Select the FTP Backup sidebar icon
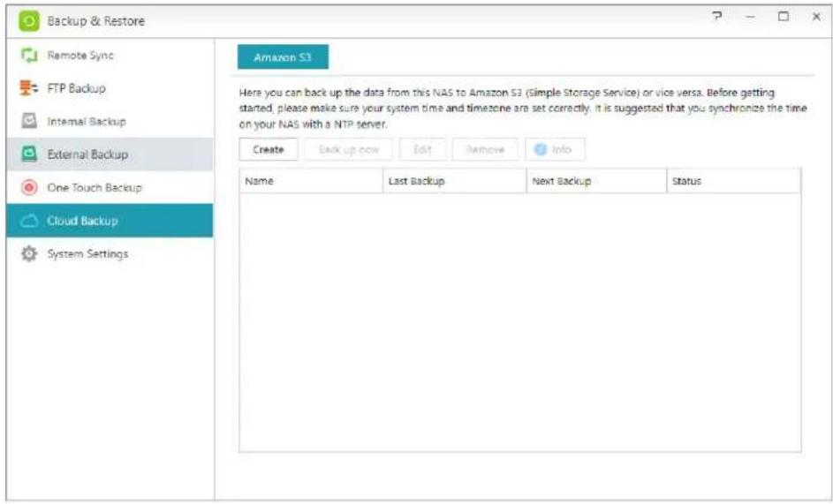Image resolution: width=833 pixels, height=504 pixels. [x=28, y=88]
